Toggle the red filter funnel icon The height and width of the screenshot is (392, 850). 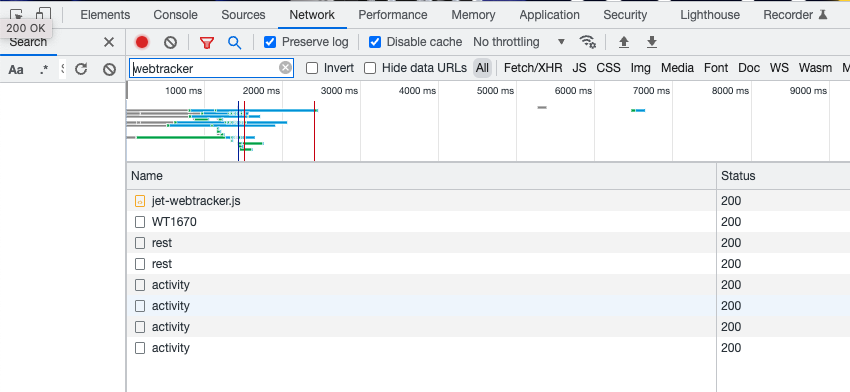click(207, 42)
